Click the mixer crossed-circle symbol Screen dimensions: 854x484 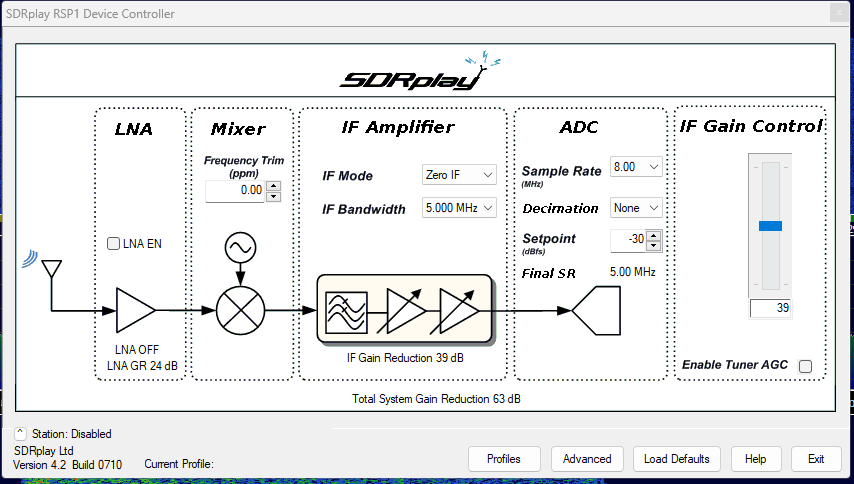[240, 310]
